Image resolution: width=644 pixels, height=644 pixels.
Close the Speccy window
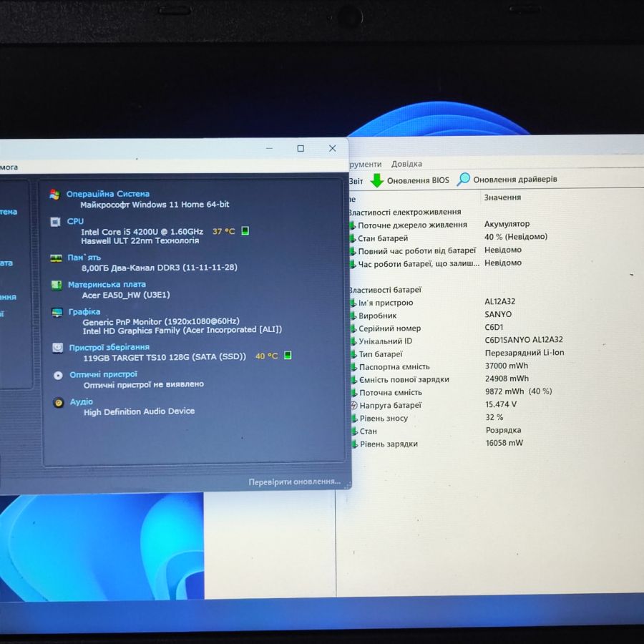point(332,148)
